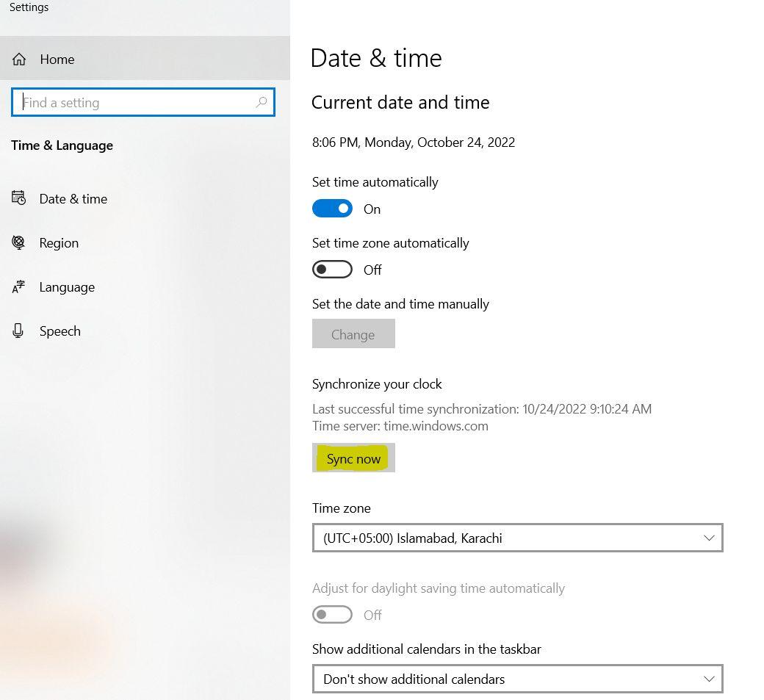Go to Speech settings page label
The height and width of the screenshot is (700, 764).
60,331
